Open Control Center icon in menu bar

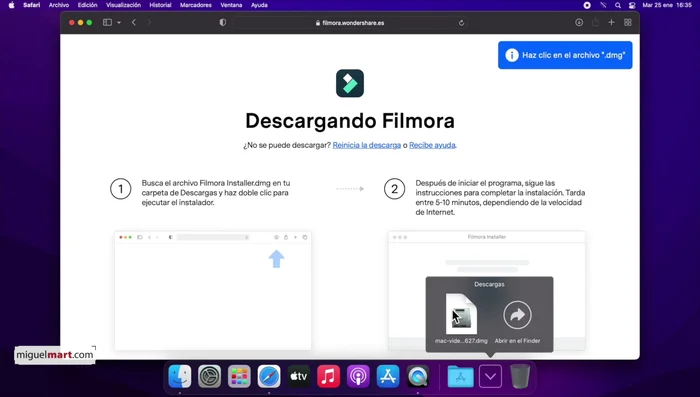point(632,5)
